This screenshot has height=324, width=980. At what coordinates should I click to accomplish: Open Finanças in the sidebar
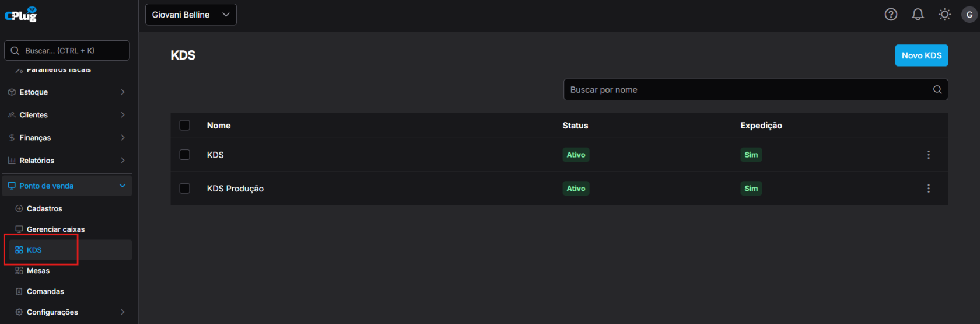(x=35, y=138)
